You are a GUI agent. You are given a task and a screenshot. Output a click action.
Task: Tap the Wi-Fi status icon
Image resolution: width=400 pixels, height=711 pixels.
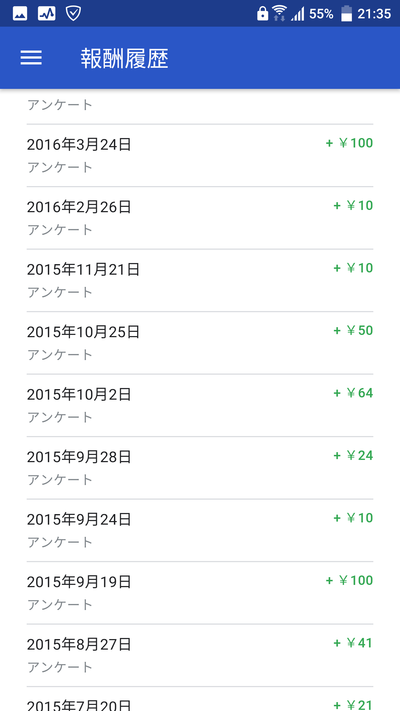279,14
